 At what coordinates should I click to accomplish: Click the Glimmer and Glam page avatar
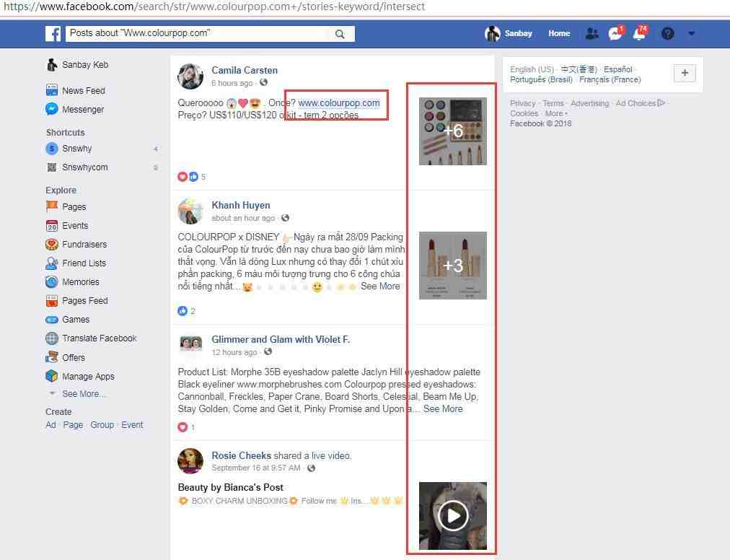pos(190,344)
